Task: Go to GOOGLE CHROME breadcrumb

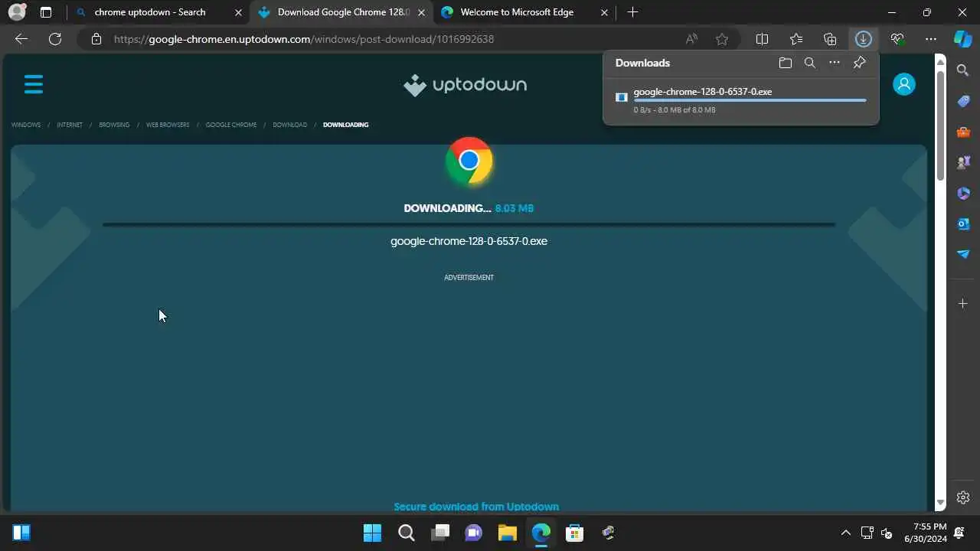Action: [231, 125]
